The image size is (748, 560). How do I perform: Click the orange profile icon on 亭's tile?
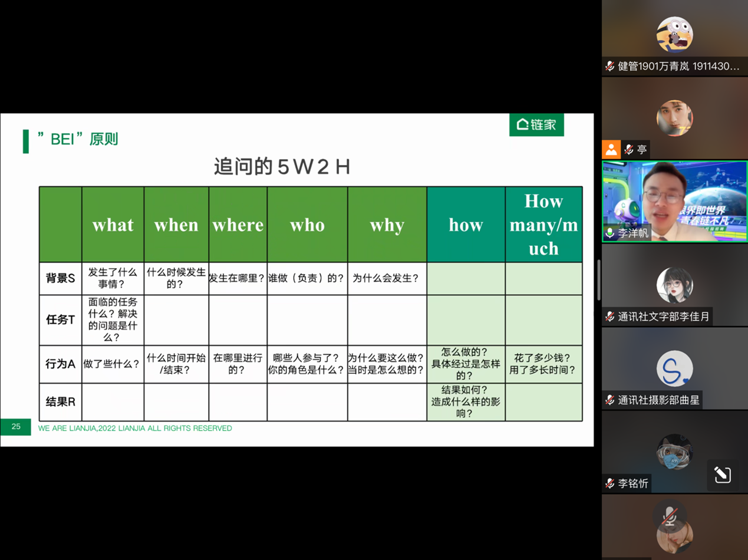[611, 149]
